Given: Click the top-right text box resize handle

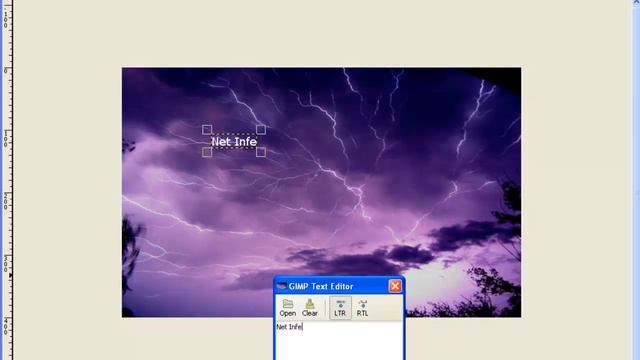Looking at the screenshot, I should pyautogui.click(x=261, y=130).
